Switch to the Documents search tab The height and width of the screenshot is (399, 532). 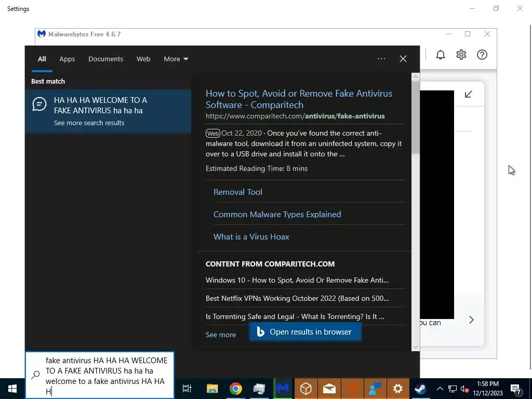pyautogui.click(x=105, y=59)
